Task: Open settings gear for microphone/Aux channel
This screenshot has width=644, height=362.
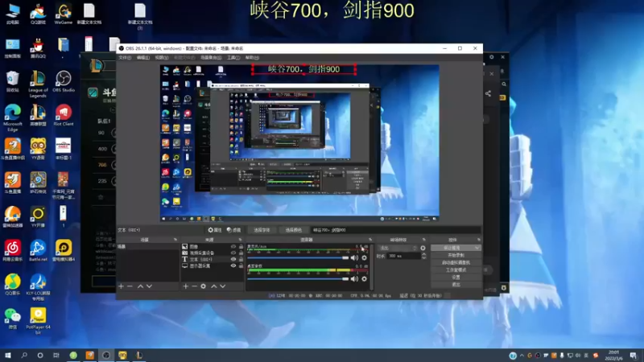Action: point(365,257)
